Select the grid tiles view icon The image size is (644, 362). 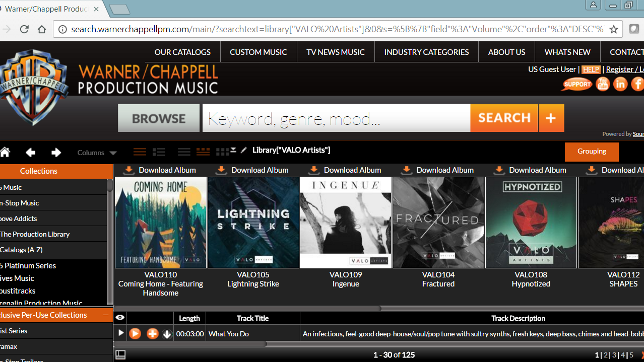click(222, 152)
